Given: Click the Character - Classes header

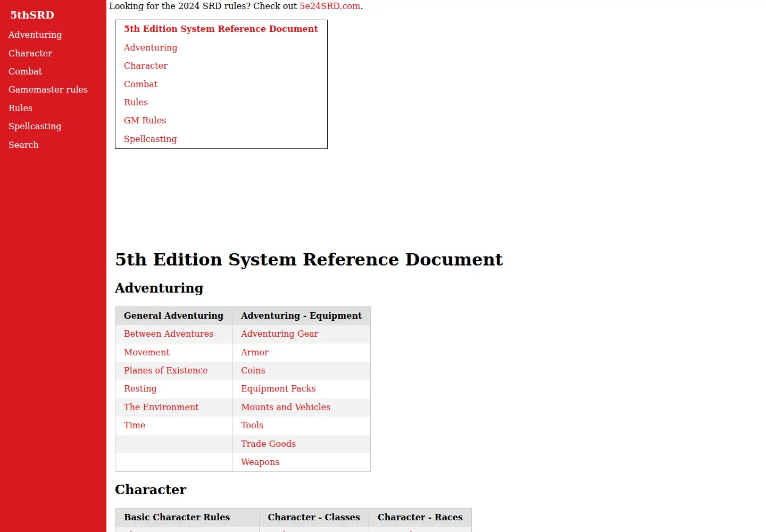Looking at the screenshot, I should [x=314, y=517].
